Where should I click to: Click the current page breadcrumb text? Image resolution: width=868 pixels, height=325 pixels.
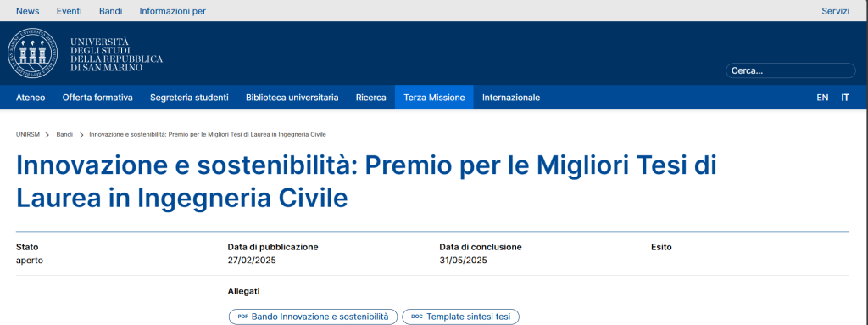[x=208, y=135]
